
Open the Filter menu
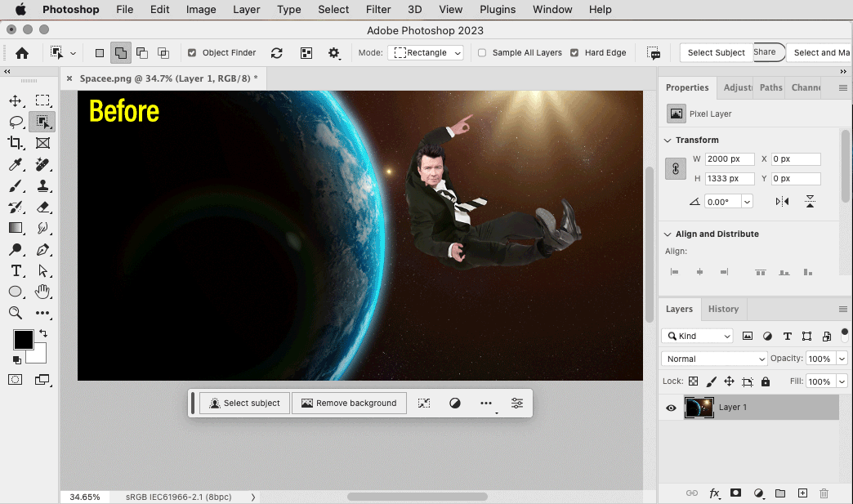tap(377, 10)
